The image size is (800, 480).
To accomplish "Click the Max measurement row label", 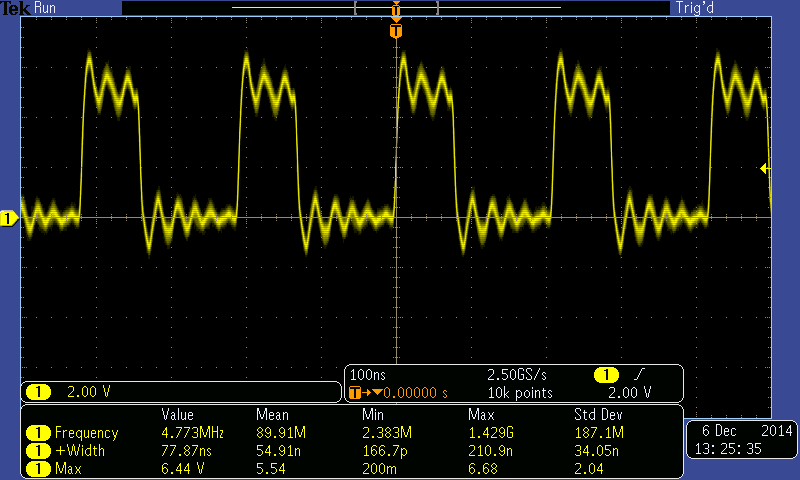I will 68,469.
